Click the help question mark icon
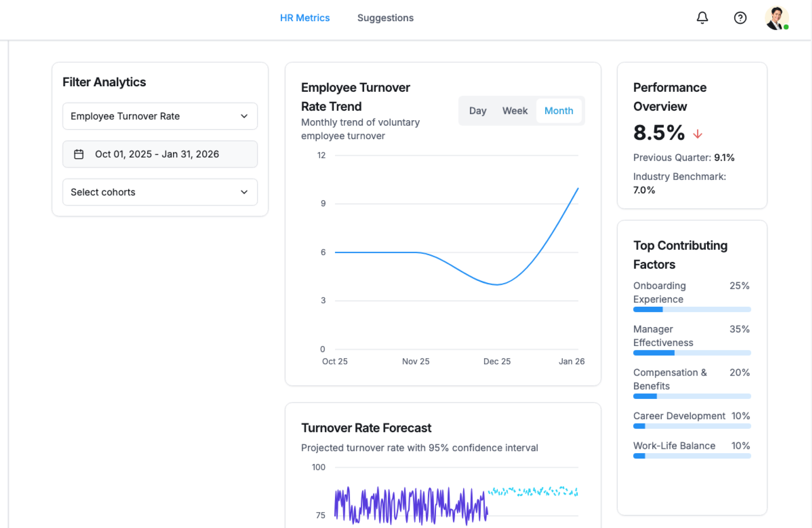 740,18
